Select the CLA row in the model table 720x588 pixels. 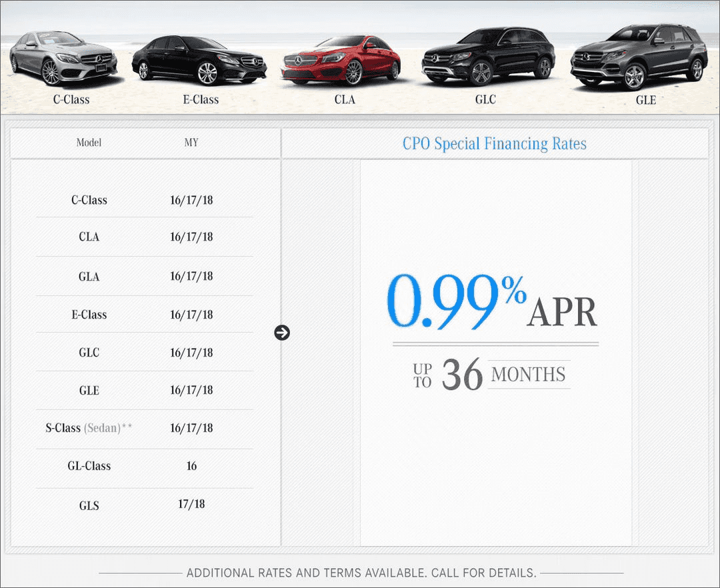click(145, 237)
